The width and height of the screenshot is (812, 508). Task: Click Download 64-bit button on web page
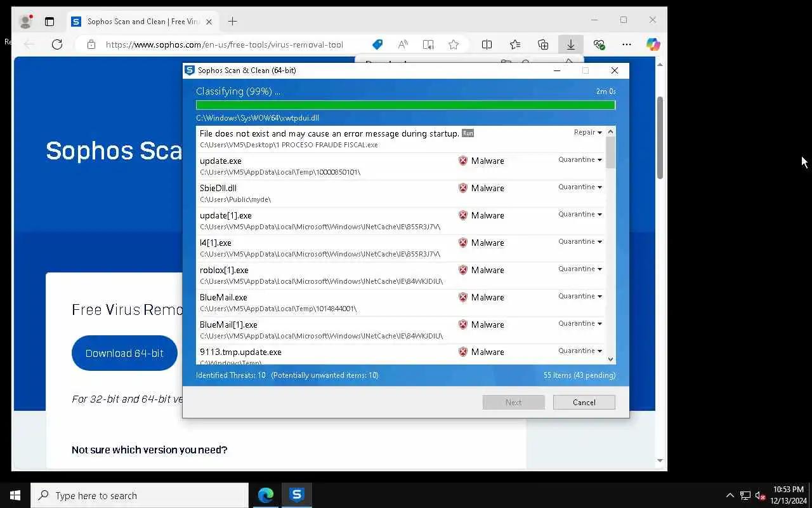pos(124,353)
